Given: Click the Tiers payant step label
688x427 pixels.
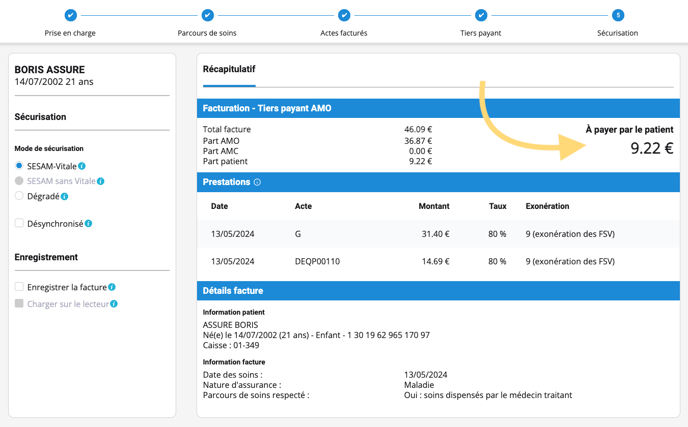Looking at the screenshot, I should coord(481,33).
